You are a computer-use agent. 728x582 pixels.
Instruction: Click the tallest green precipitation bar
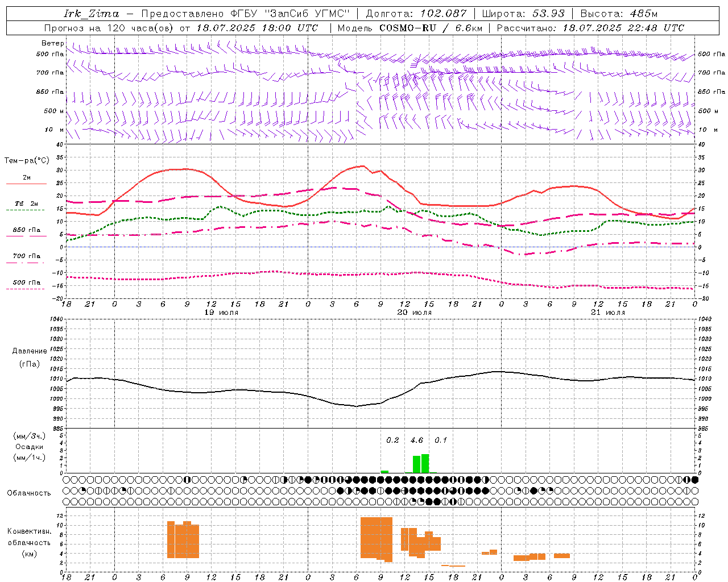point(425,463)
